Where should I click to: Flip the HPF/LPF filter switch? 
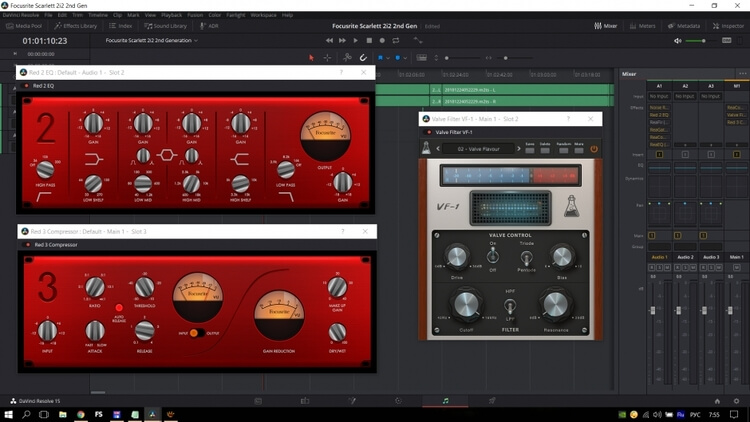tap(510, 305)
